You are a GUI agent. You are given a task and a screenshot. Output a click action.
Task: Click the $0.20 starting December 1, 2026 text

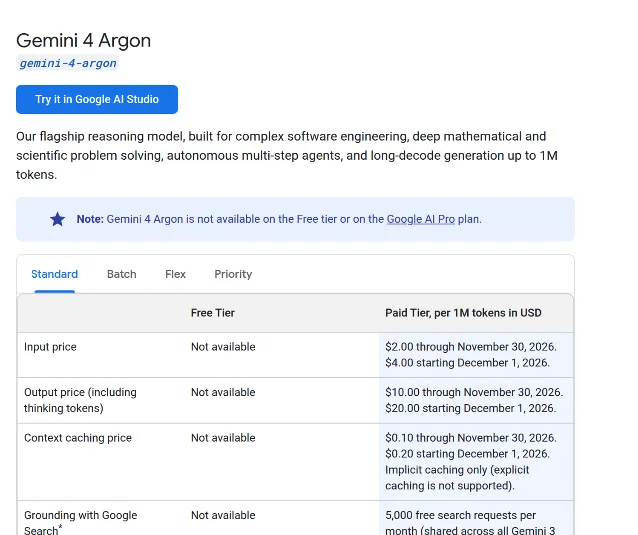click(x=467, y=454)
